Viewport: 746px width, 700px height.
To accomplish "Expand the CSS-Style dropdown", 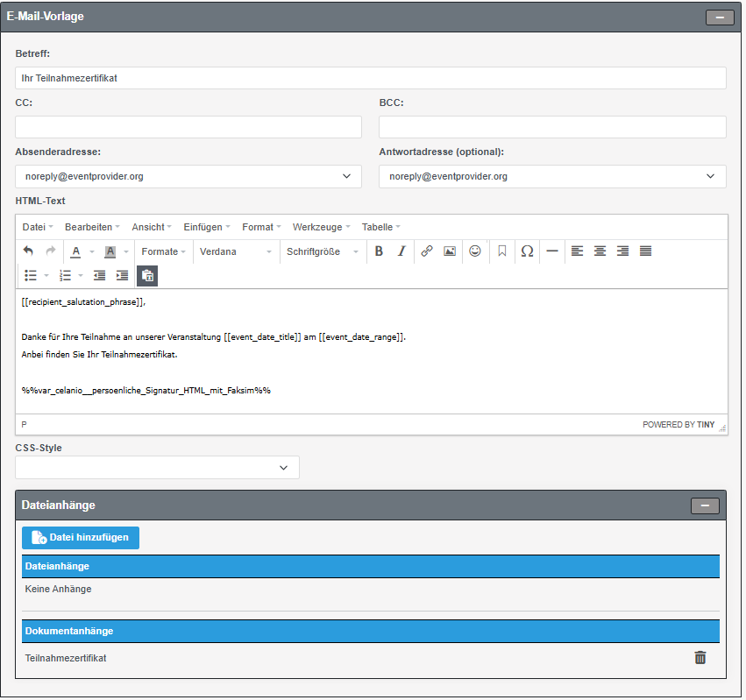I will (157, 468).
